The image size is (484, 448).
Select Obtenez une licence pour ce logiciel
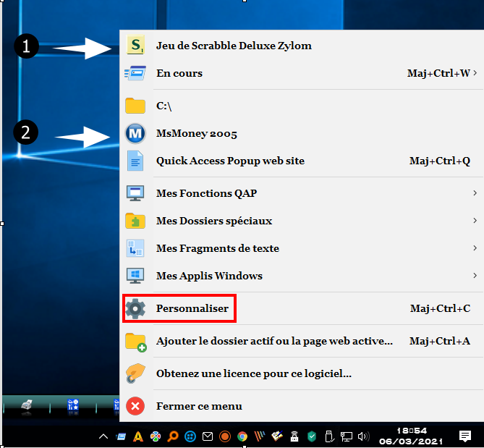[253, 374]
